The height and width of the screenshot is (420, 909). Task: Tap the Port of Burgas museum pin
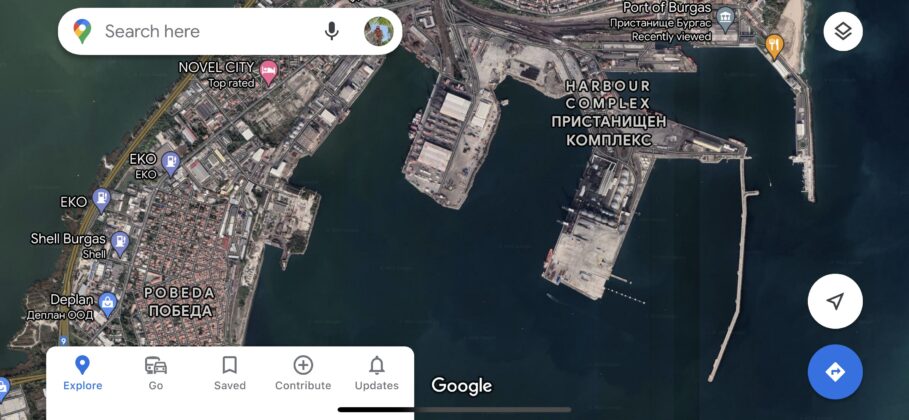click(x=726, y=19)
